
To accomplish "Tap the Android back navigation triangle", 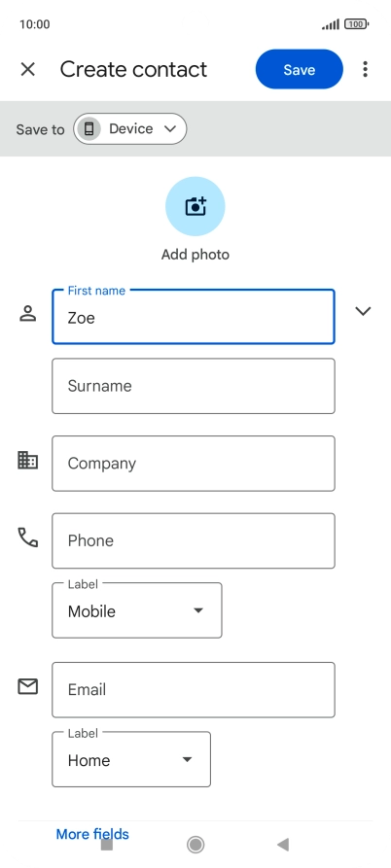I will point(283,845).
